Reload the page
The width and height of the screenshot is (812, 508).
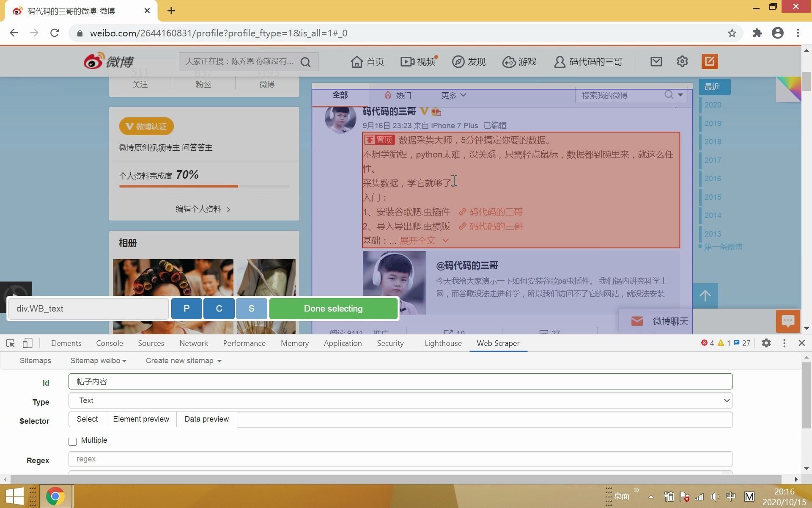[55, 33]
